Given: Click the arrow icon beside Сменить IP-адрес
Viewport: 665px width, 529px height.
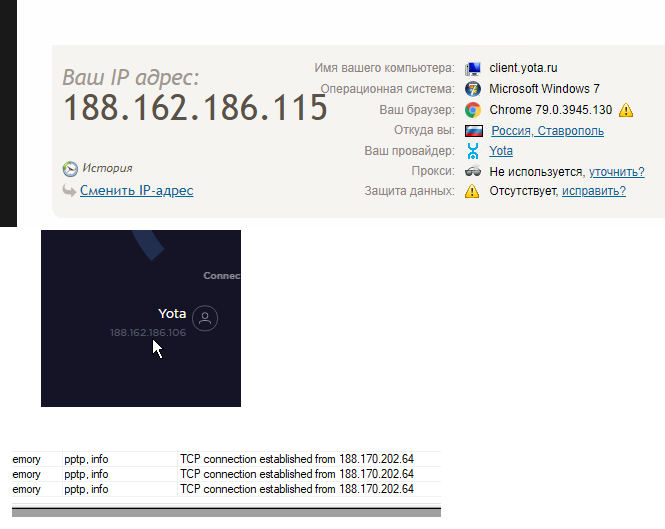Looking at the screenshot, I should (x=69, y=190).
